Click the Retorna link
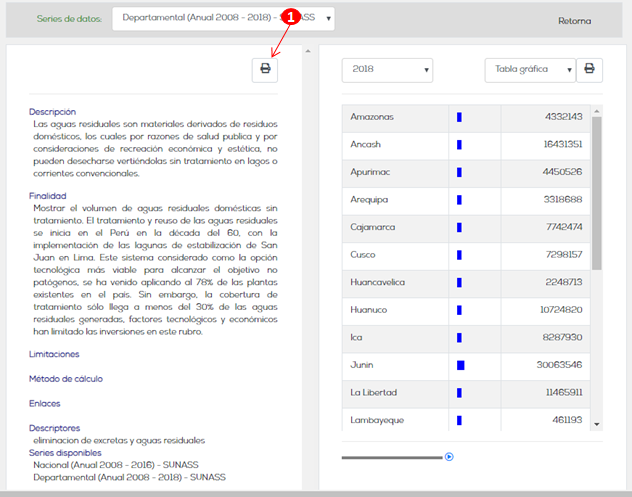Screen dimensions: 632x497 (574, 21)
